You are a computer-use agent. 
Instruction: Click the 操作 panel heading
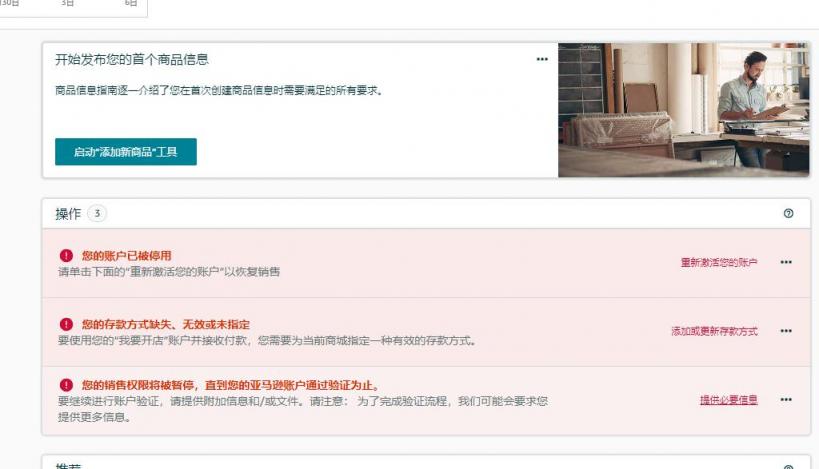pos(68,214)
